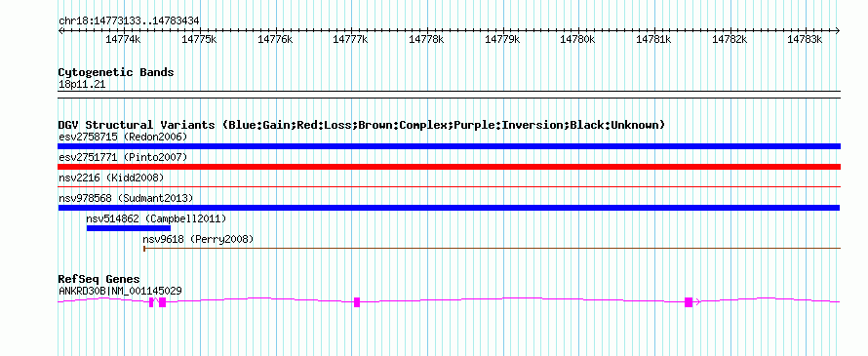Click the 14776k ruler tick label
The height and width of the screenshot is (356, 868).
[x=275, y=39]
